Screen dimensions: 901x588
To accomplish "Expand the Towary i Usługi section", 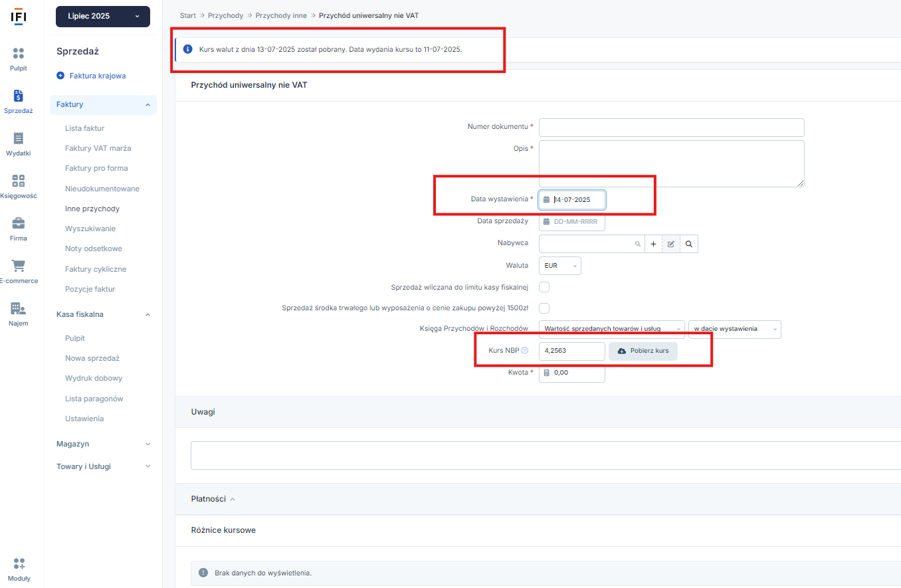I will click(x=103, y=466).
